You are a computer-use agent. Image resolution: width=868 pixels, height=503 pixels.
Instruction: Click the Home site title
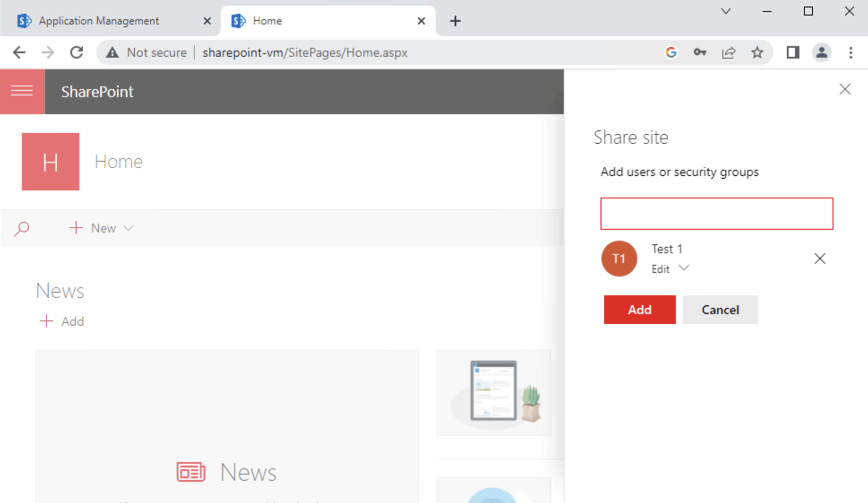(x=118, y=162)
